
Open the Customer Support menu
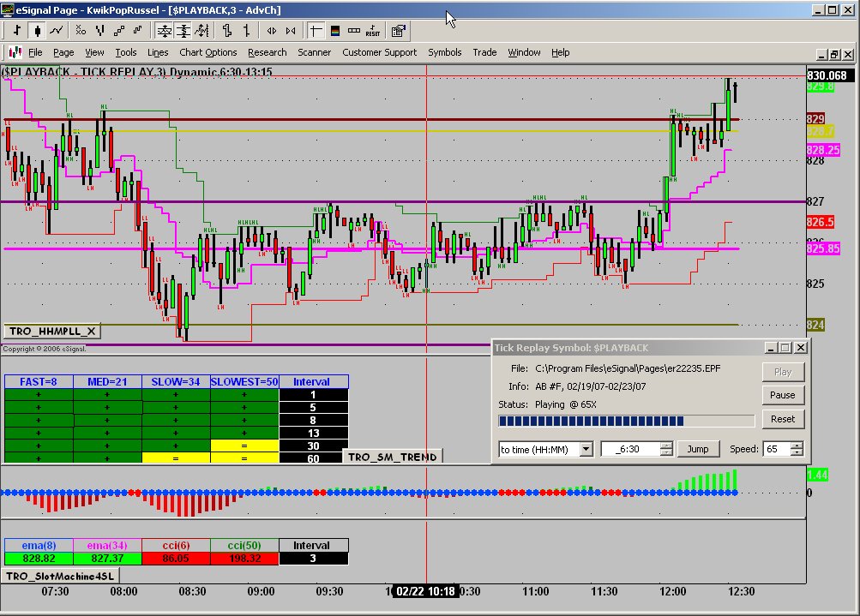pyautogui.click(x=380, y=52)
